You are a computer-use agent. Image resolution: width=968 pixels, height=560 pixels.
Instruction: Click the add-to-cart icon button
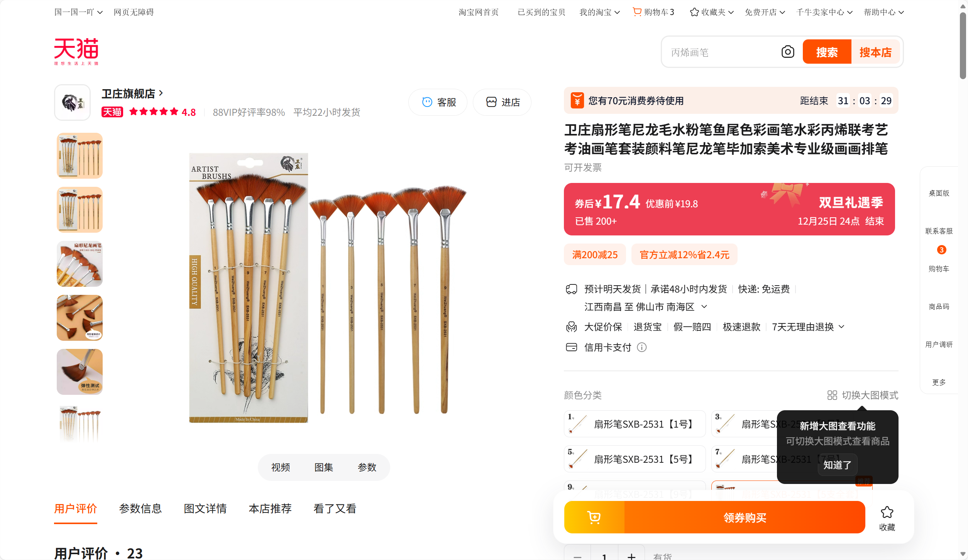click(x=594, y=517)
